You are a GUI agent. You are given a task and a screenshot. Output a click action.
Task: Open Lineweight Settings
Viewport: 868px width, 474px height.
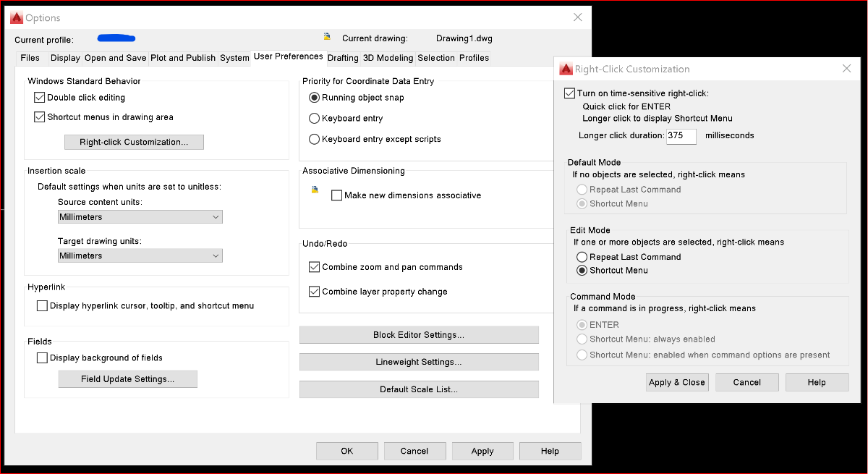click(x=419, y=362)
